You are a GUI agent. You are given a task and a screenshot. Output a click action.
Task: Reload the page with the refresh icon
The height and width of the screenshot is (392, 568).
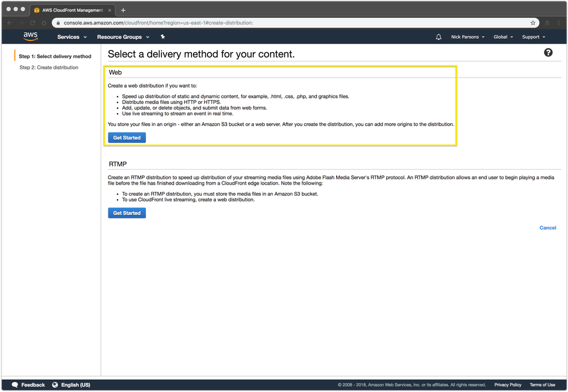click(x=33, y=23)
